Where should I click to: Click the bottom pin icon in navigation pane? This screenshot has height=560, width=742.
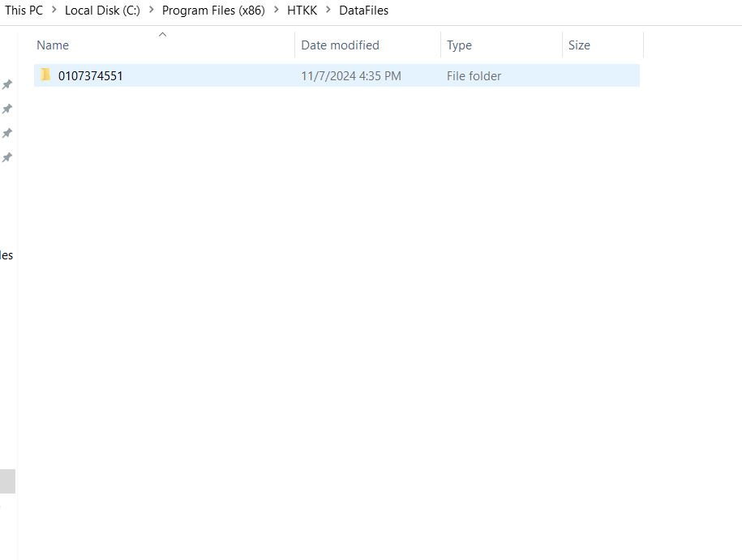[x=7, y=157]
